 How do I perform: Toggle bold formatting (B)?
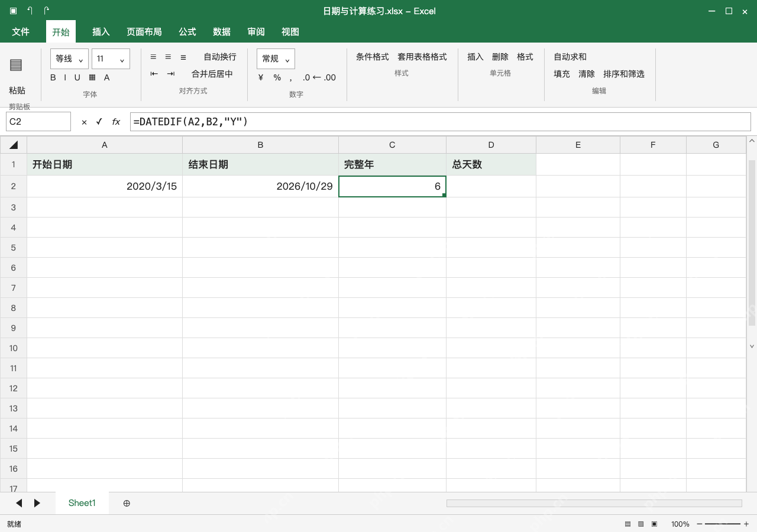pos(53,77)
